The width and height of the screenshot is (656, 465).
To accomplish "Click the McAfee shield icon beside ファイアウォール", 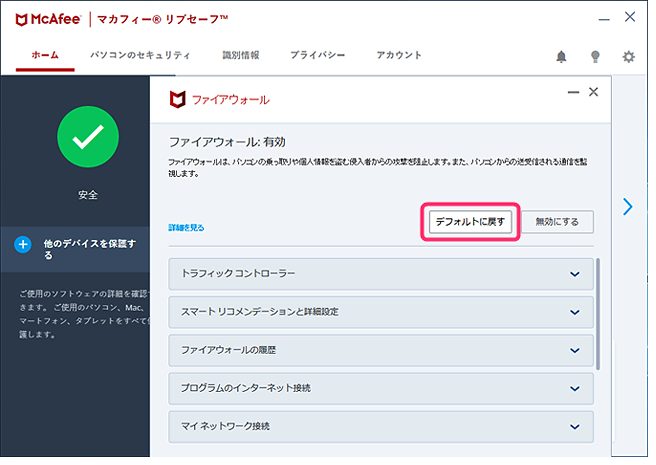I will (x=177, y=100).
